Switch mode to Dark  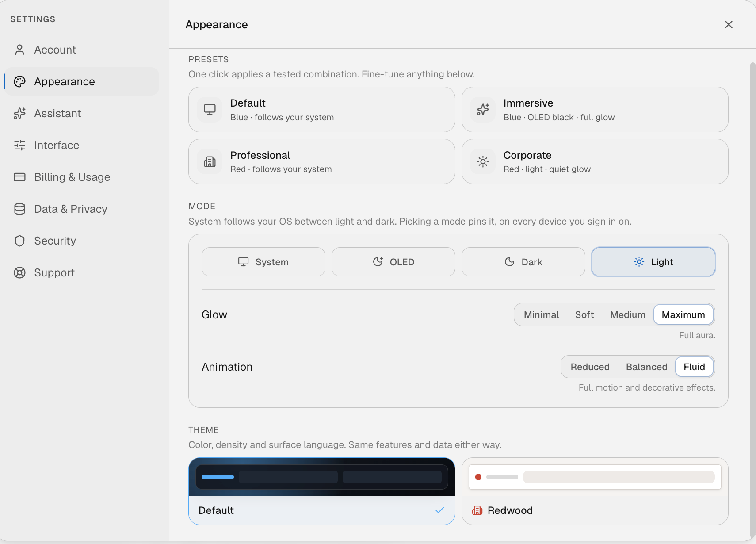pos(523,262)
